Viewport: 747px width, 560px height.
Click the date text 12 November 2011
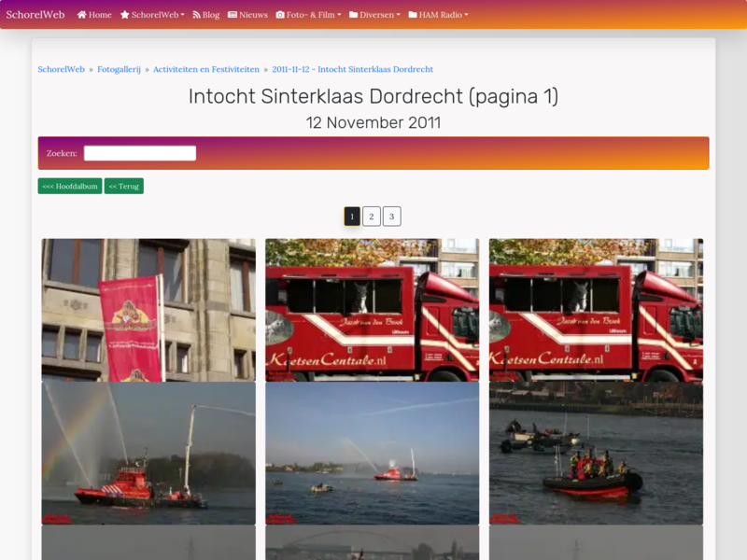tap(373, 122)
